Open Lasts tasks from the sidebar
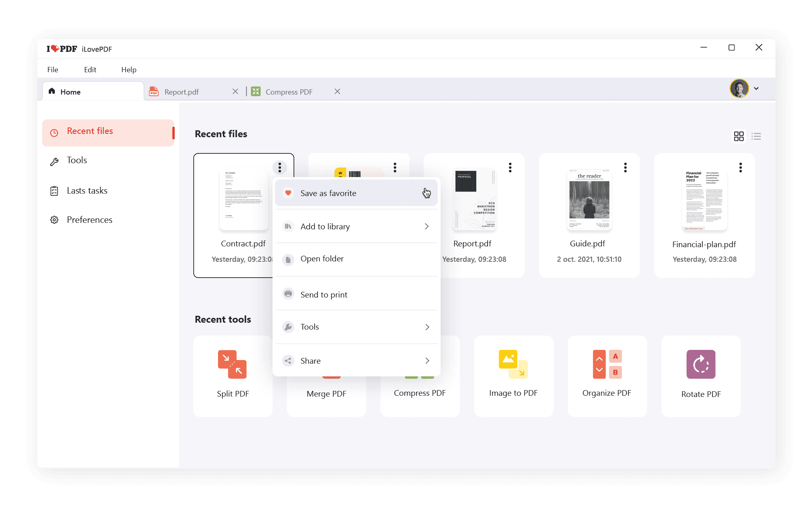The image size is (812, 509). coord(86,191)
